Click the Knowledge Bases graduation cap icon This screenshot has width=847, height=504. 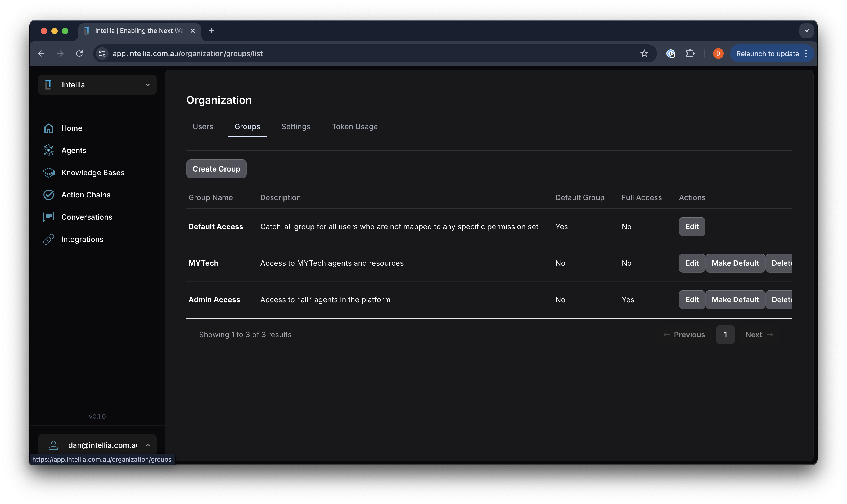click(48, 173)
